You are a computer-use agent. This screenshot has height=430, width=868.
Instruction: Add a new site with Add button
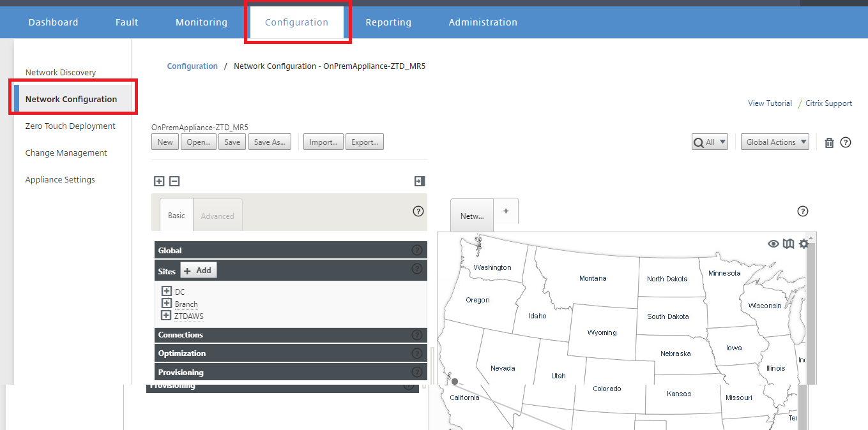[199, 271]
